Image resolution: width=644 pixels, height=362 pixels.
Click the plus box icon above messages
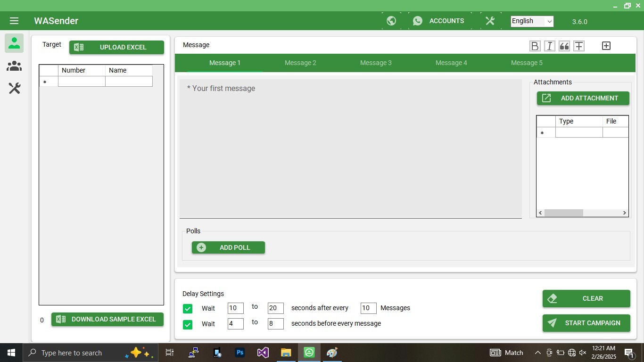(606, 46)
